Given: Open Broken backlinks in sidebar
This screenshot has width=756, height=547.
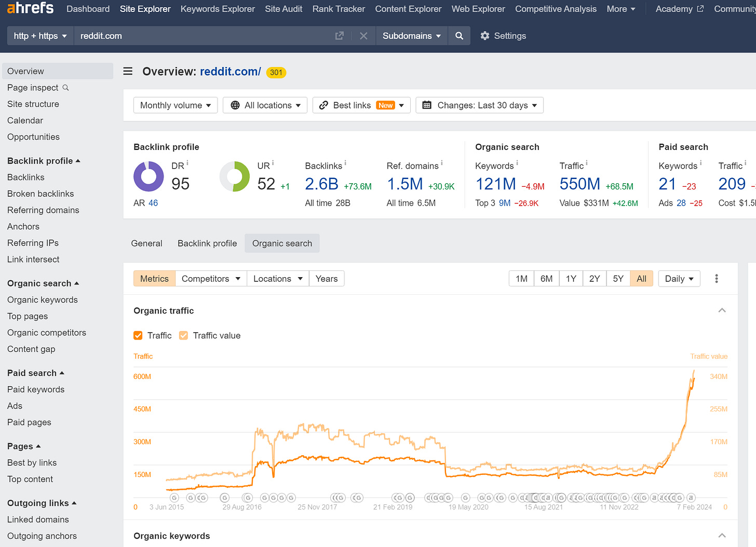Looking at the screenshot, I should 40,194.
